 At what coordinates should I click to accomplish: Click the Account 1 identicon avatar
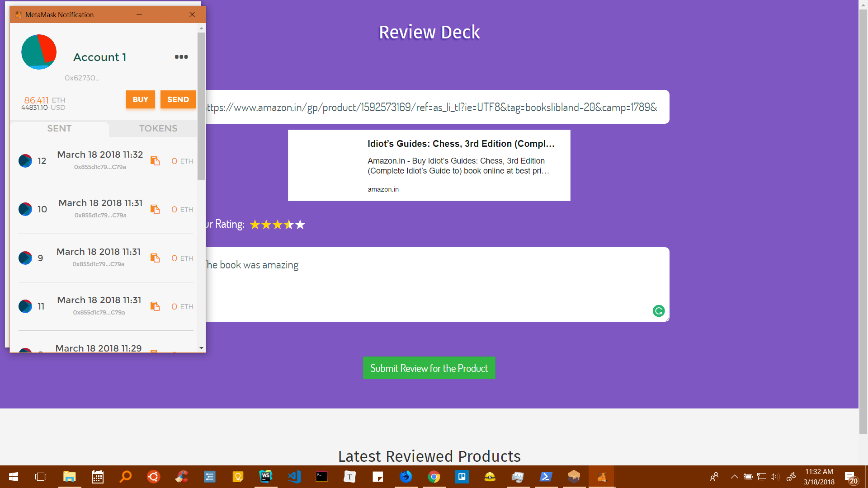tap(39, 52)
